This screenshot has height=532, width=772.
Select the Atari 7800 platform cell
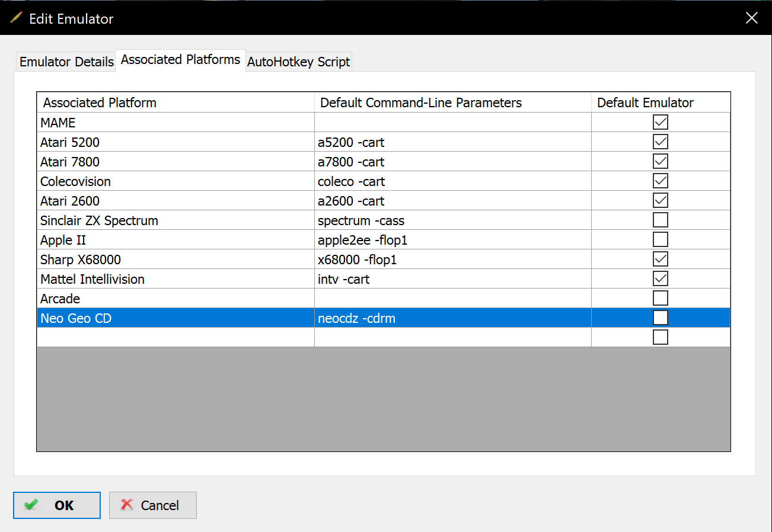click(x=176, y=161)
